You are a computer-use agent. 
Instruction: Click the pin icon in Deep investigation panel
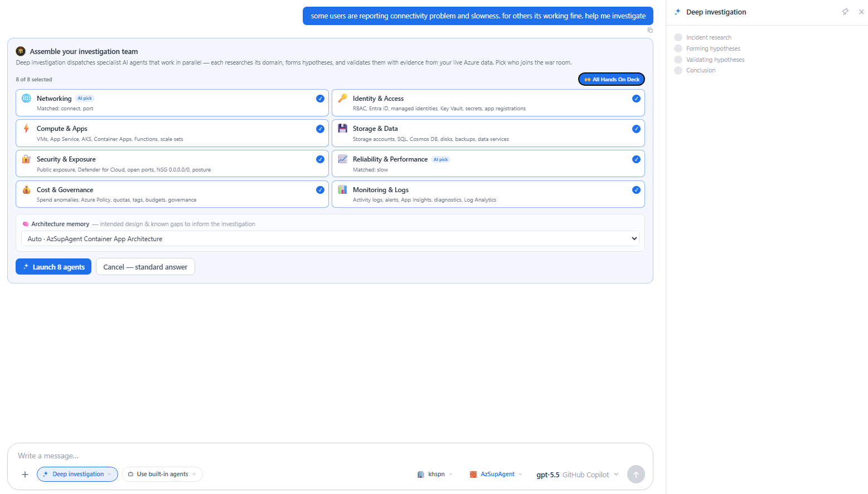(845, 12)
